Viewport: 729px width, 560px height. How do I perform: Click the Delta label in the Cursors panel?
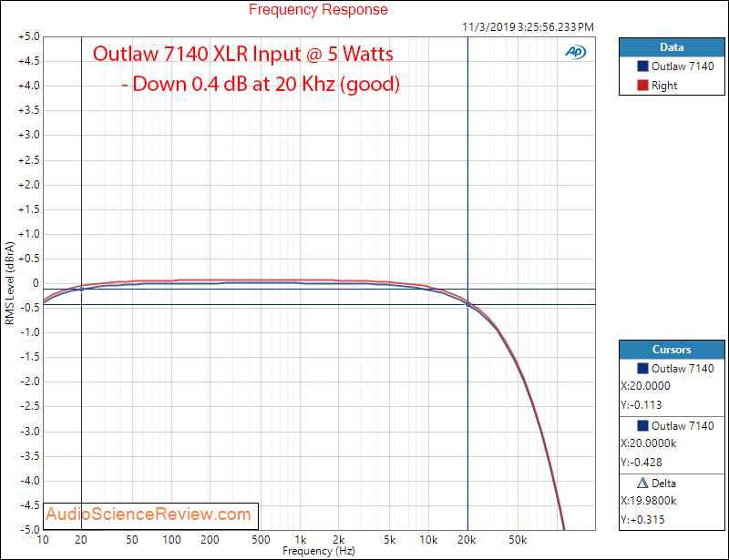(663, 484)
